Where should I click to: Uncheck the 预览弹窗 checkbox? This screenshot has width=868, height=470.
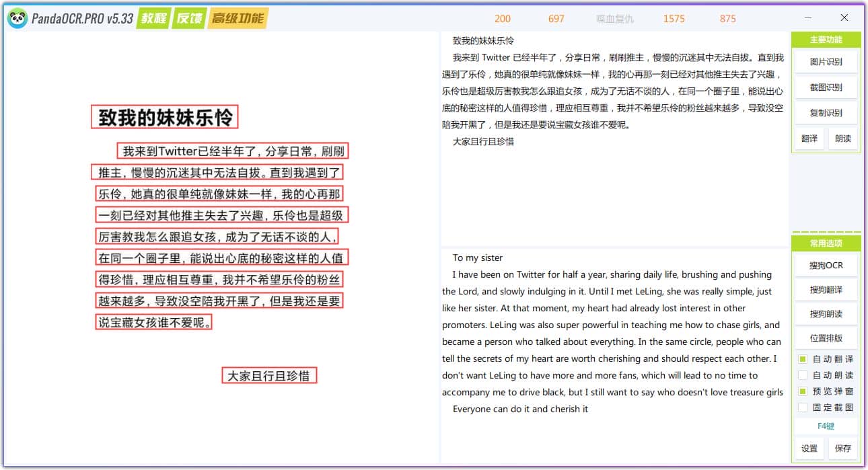click(803, 391)
